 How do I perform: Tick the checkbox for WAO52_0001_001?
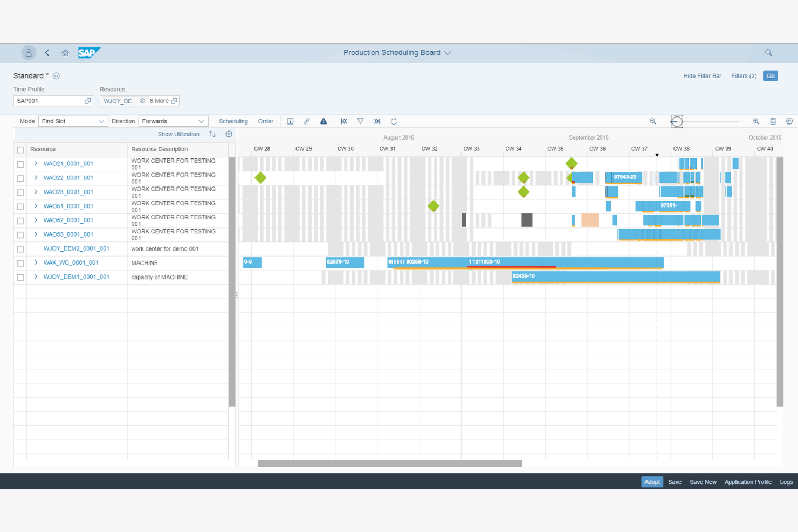20,220
